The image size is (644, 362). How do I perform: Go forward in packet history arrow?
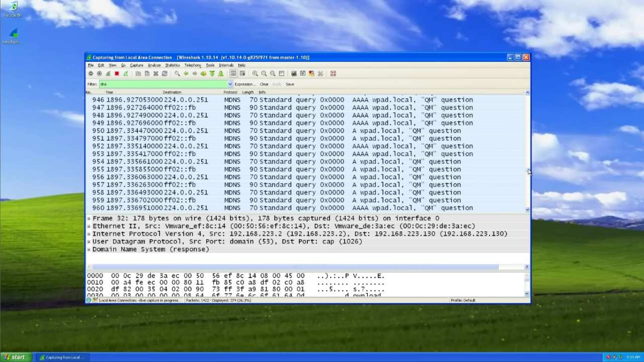(195, 73)
